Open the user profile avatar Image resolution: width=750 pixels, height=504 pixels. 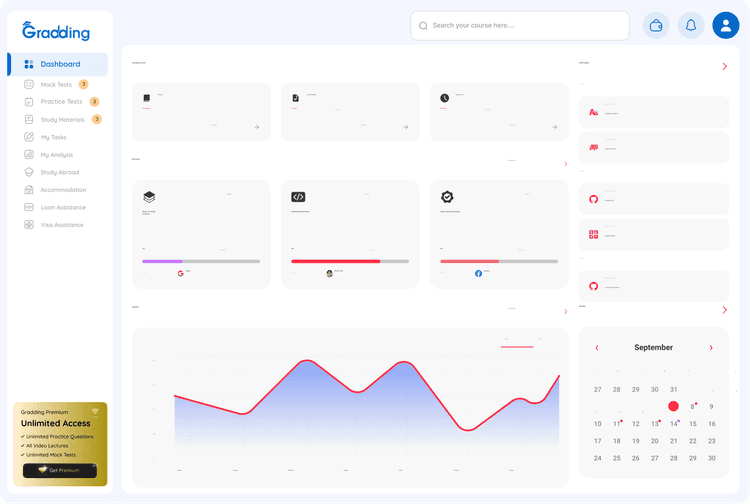pos(726,25)
